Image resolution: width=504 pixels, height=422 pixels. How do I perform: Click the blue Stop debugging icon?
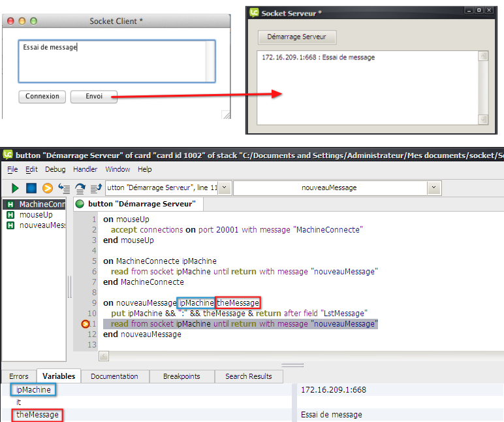click(31, 188)
